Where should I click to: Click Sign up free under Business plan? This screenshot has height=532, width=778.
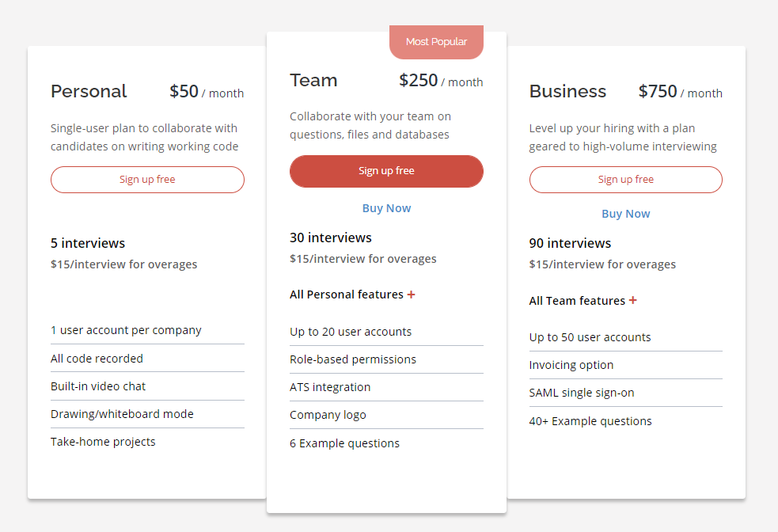[x=625, y=180]
